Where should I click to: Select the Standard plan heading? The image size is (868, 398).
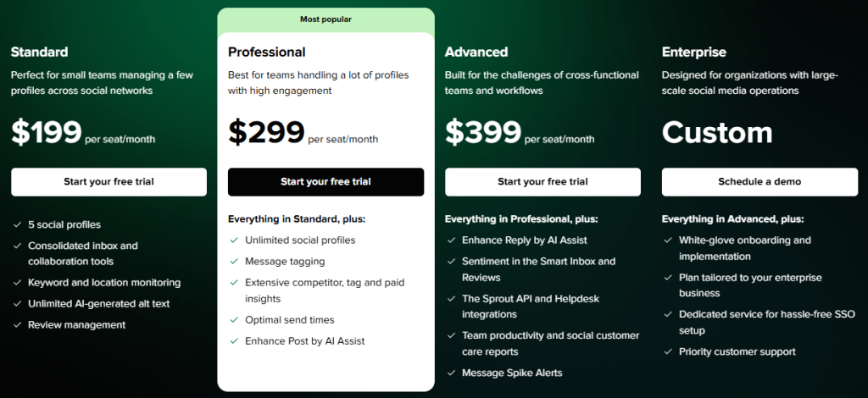click(x=40, y=53)
